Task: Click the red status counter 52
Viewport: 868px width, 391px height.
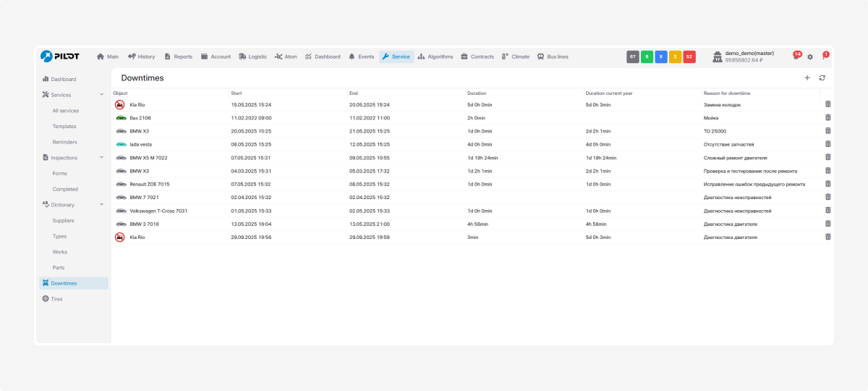Action: click(x=689, y=56)
